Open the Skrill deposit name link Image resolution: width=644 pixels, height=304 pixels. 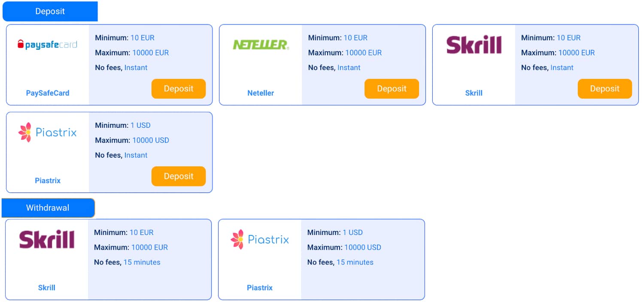[474, 93]
